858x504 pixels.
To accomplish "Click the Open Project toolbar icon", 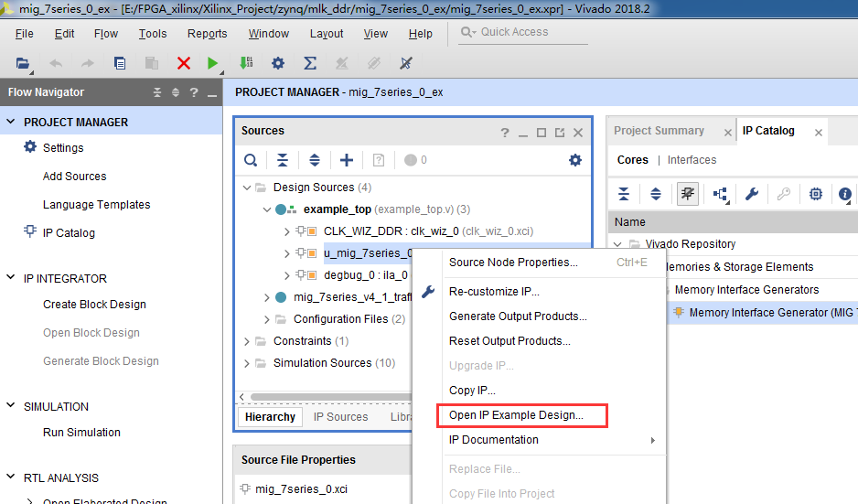I will tap(23, 63).
